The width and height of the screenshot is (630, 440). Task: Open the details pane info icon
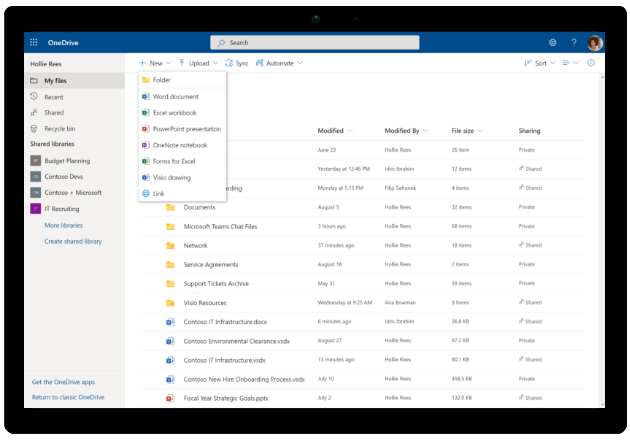591,63
